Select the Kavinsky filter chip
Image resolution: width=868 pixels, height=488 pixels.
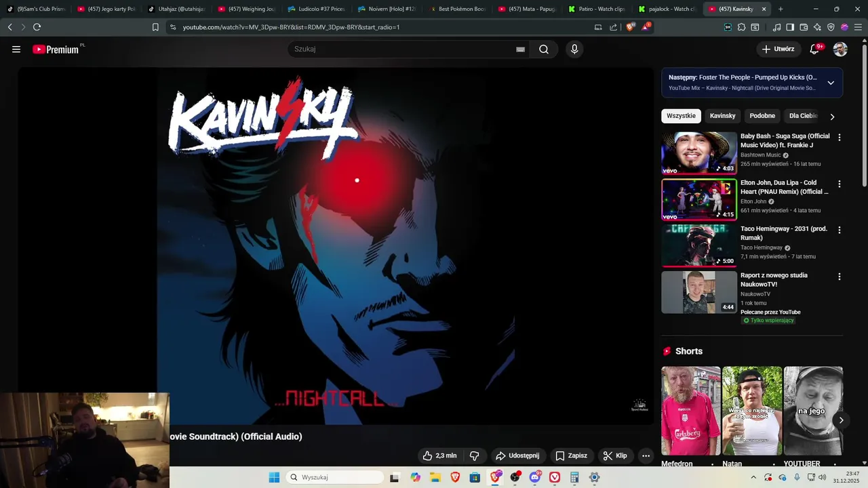[x=723, y=116]
